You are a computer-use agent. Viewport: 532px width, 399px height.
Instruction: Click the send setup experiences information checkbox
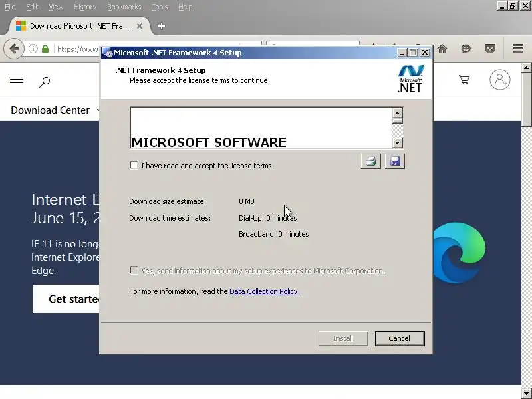click(x=134, y=271)
